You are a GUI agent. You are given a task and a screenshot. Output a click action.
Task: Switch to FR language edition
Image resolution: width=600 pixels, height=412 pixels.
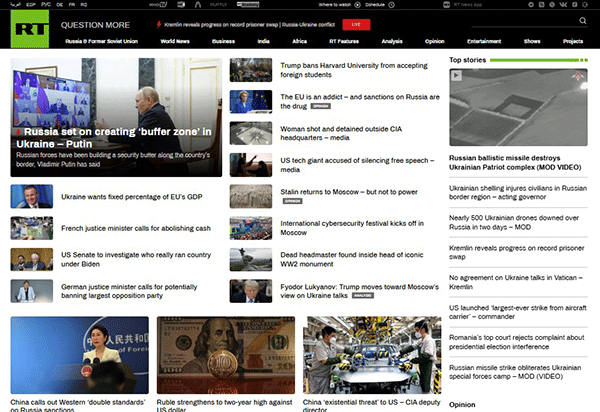pyautogui.click(x=72, y=5)
